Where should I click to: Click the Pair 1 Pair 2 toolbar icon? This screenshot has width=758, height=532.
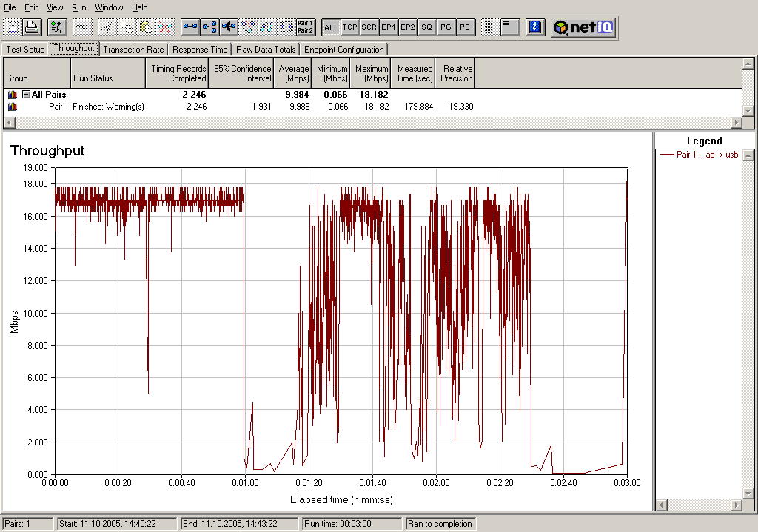tap(305, 27)
